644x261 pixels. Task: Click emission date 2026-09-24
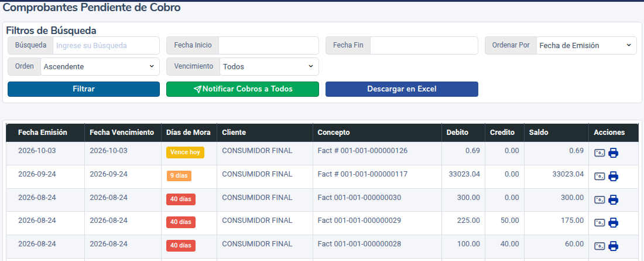click(37, 174)
